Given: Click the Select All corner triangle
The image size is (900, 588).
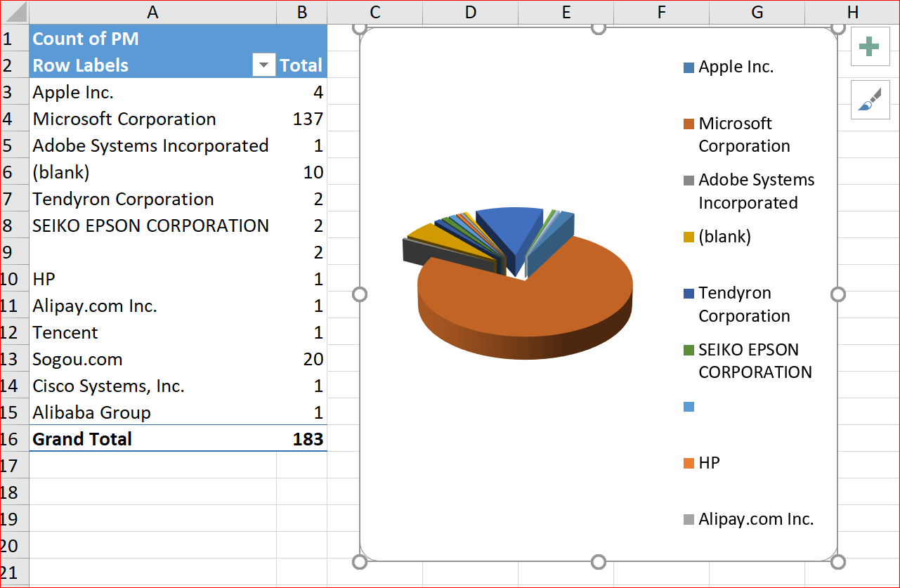Looking at the screenshot, I should click(15, 12).
